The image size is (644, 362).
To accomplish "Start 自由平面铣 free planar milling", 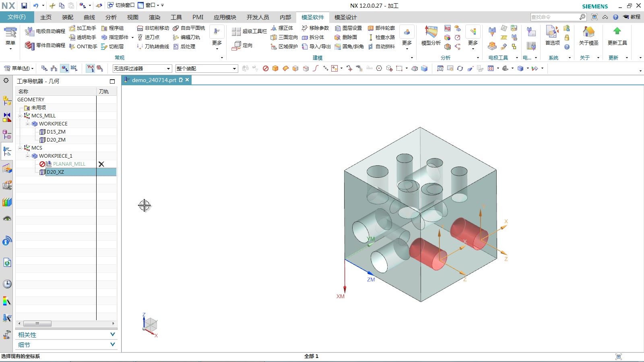I will click(189, 28).
